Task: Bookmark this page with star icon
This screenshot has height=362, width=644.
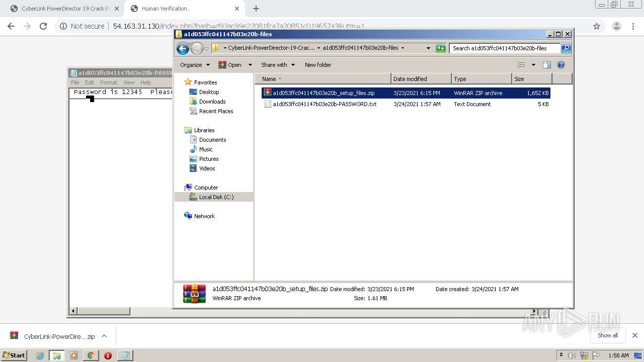Action: pyautogui.click(x=597, y=26)
